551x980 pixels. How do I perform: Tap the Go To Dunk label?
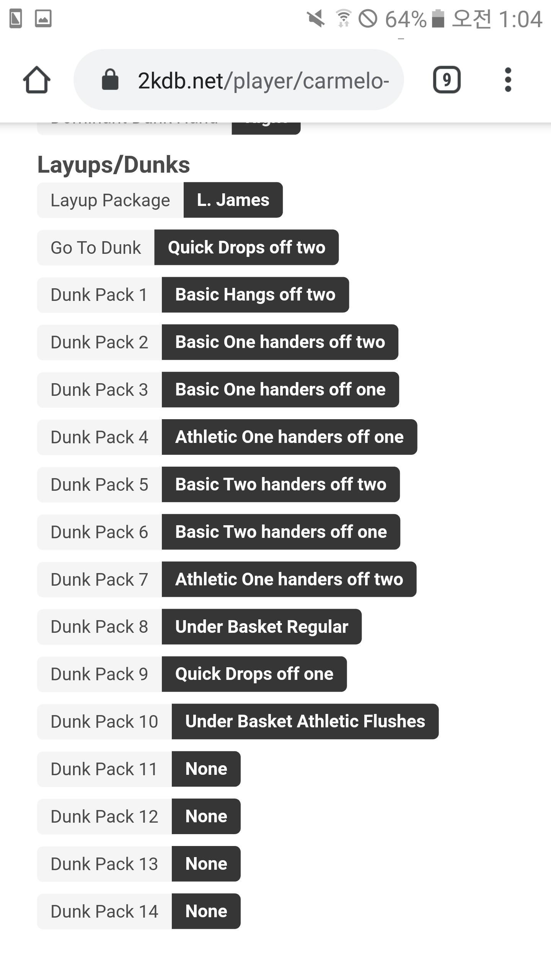point(96,248)
